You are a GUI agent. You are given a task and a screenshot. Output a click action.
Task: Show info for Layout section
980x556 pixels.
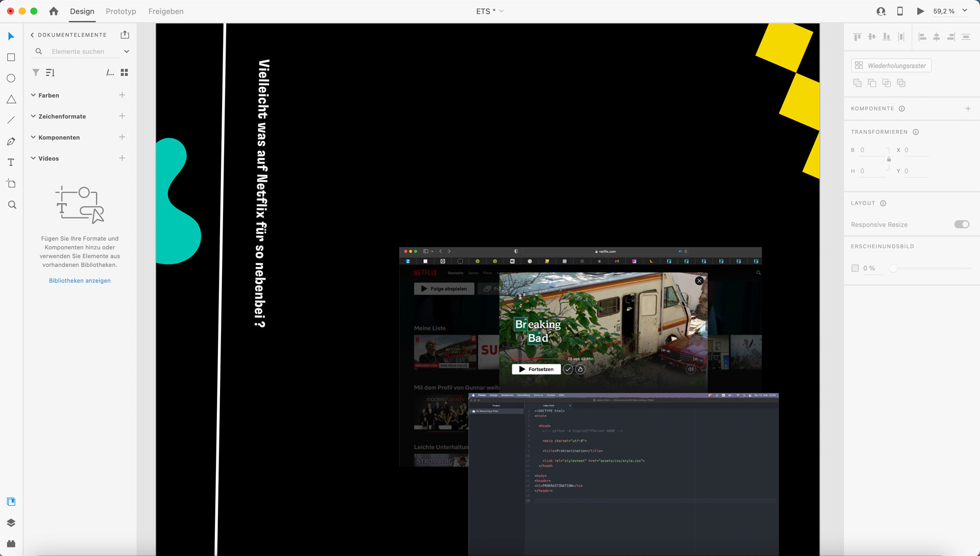(883, 203)
